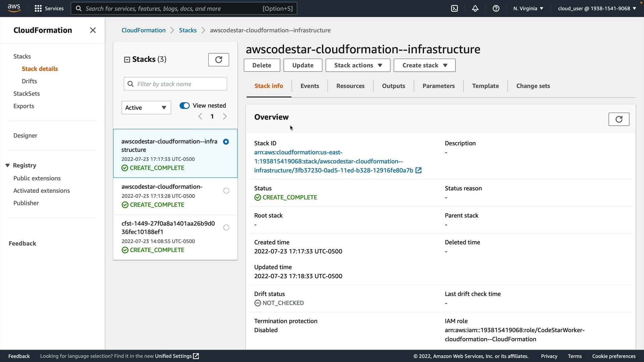This screenshot has width=644, height=362.
Task: Toggle the View nested switch
Action: pyautogui.click(x=184, y=106)
